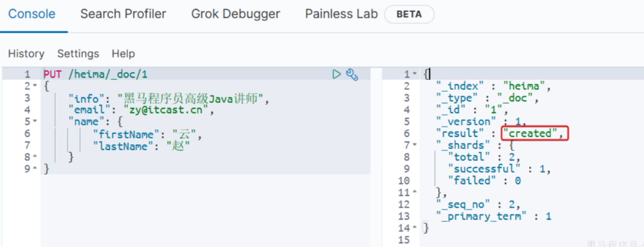Show the Help panel

123,54
